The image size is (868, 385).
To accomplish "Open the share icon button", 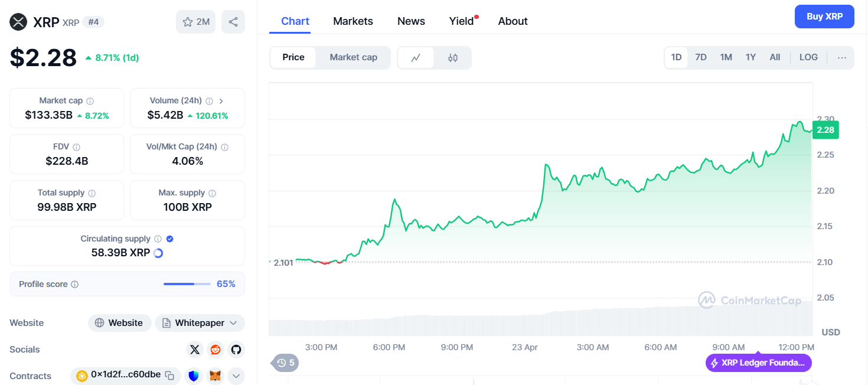I will point(233,22).
